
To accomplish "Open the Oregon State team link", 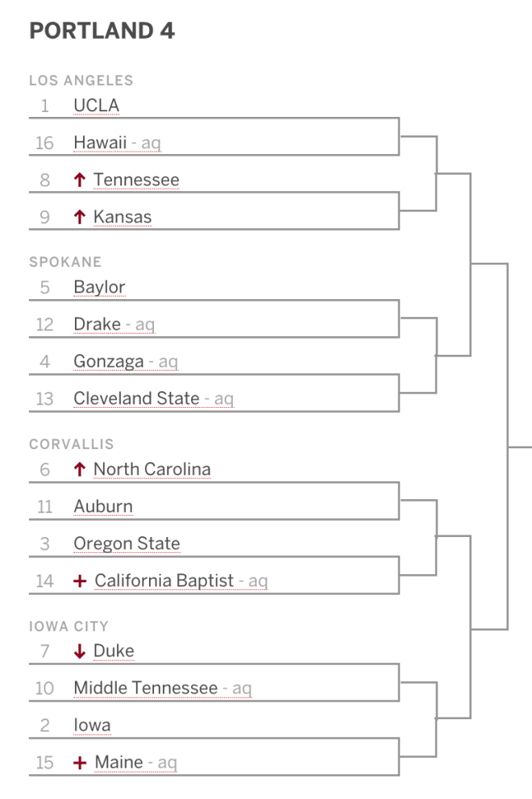I will pos(127,543).
